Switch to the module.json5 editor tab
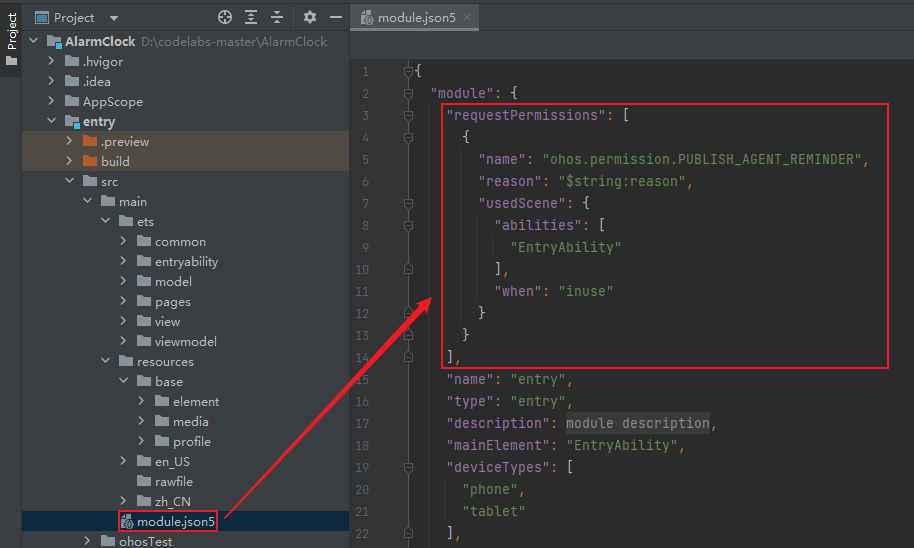 pos(416,18)
